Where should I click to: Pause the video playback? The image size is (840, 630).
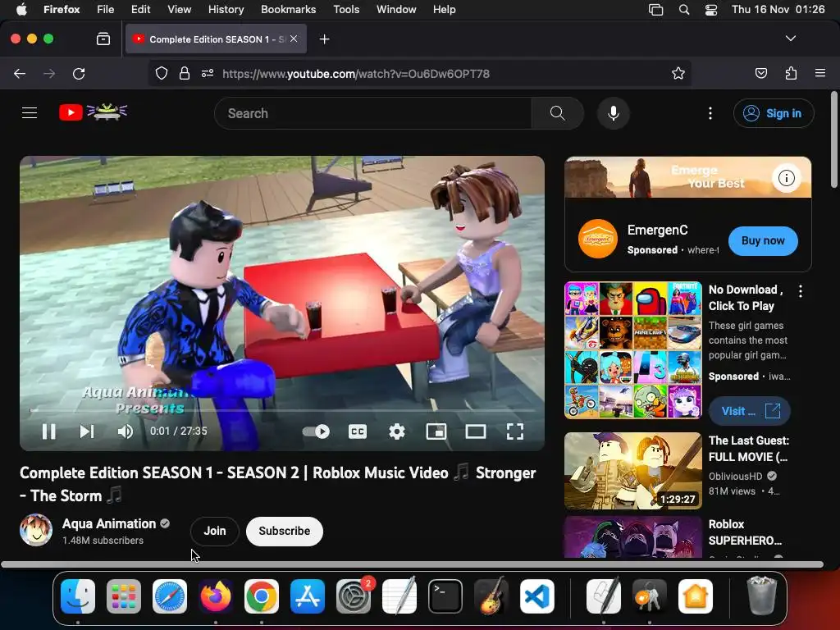(48, 431)
